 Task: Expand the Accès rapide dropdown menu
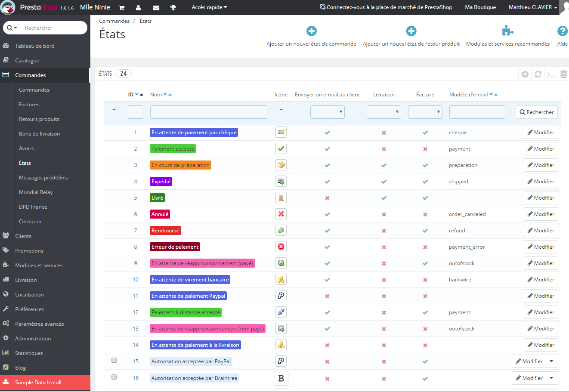tap(209, 7)
